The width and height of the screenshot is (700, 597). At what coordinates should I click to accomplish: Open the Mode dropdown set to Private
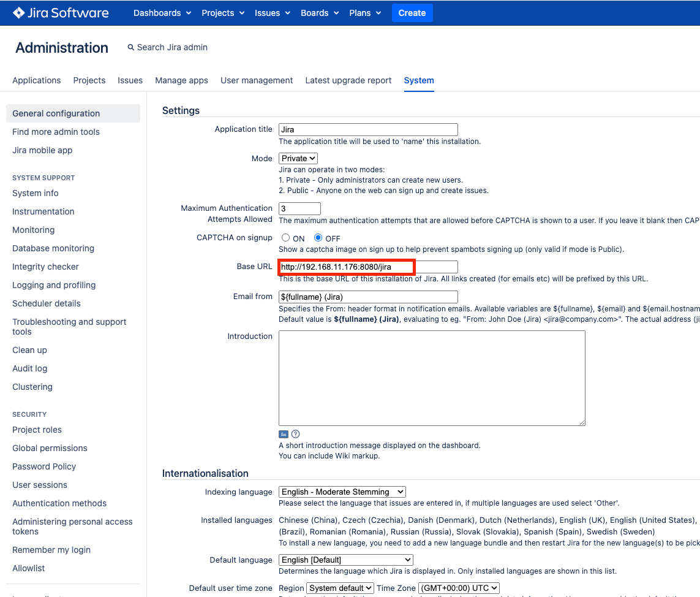click(x=298, y=158)
